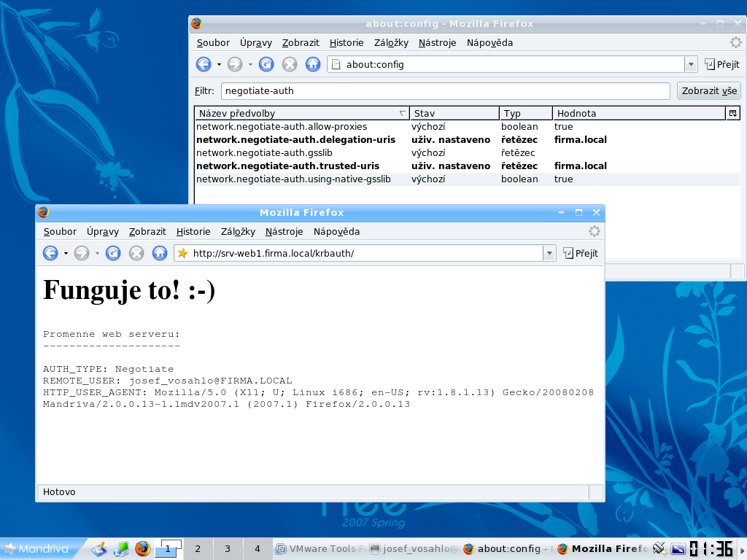Viewport: 747px width, 560px height.
Task: Select network.negotiate-auth.using-native-gsslib row
Action: click(x=468, y=179)
